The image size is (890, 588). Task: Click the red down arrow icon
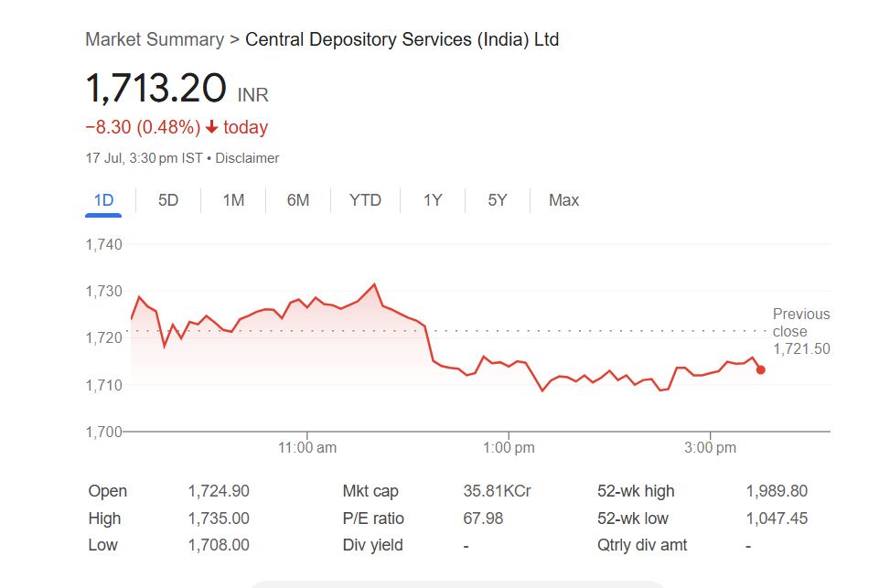(211, 128)
